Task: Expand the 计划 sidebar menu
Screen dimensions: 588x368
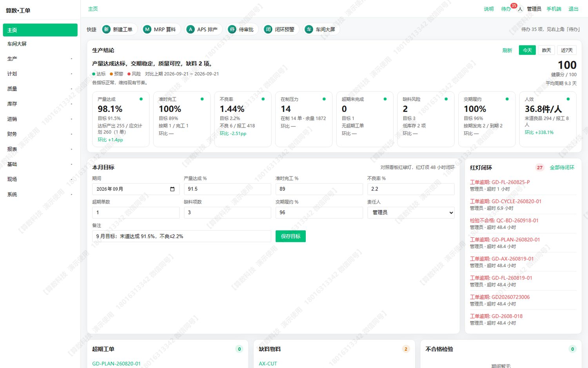Action: click(40, 74)
